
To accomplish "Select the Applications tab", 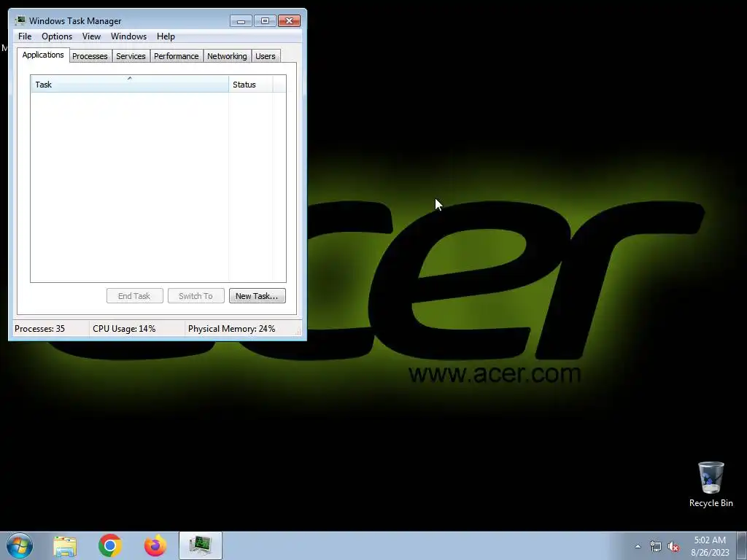I will [43, 55].
